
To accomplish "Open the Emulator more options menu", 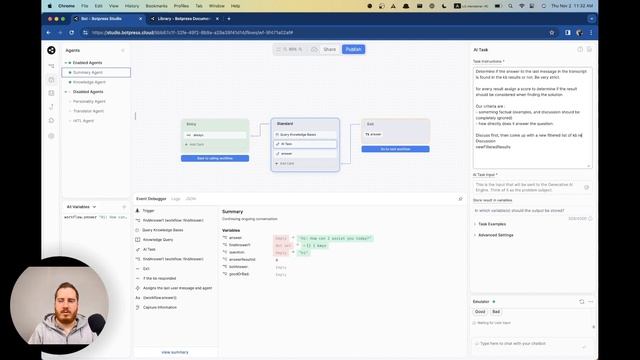I will point(591,302).
